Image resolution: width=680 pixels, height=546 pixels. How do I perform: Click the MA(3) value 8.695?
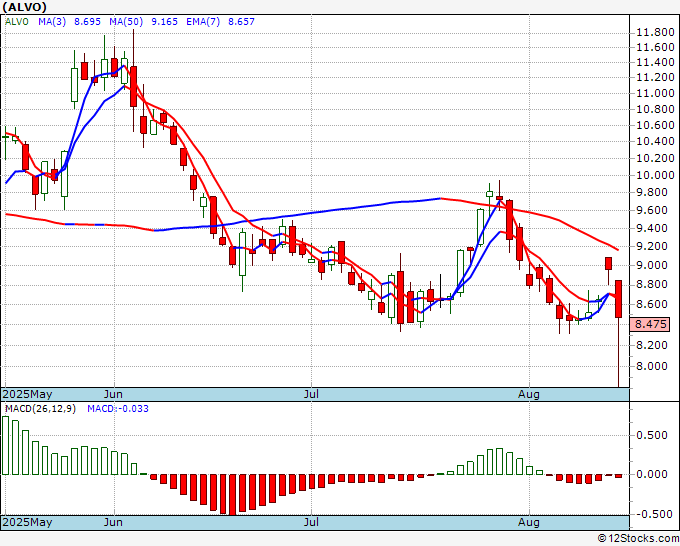tap(87, 22)
